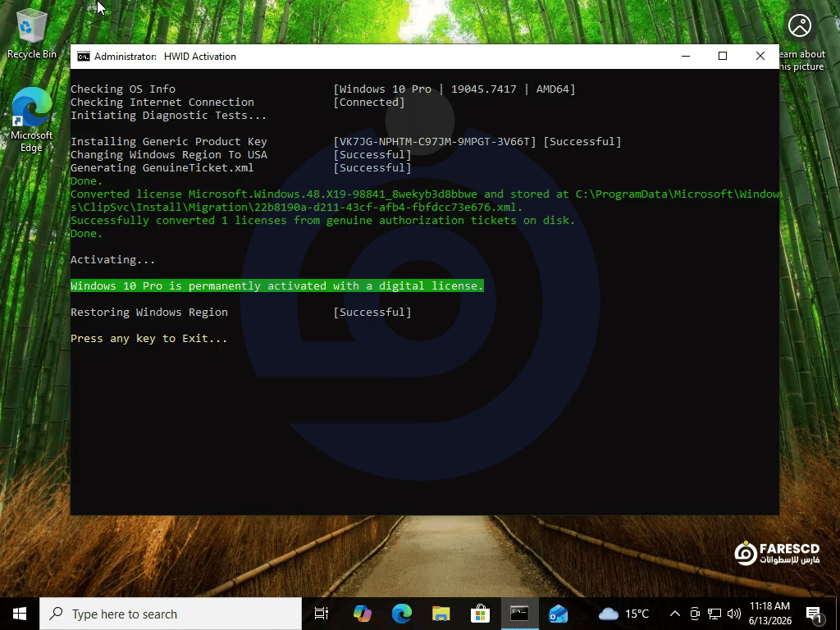Click 'Initiating Diagnostic Tests...' text
The width and height of the screenshot is (840, 630).
(x=168, y=115)
